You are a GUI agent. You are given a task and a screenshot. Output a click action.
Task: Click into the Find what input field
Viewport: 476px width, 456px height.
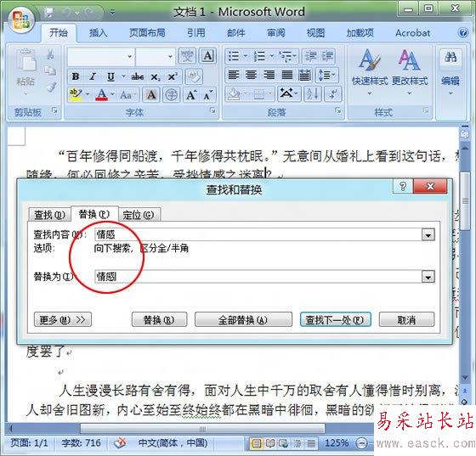point(258,234)
